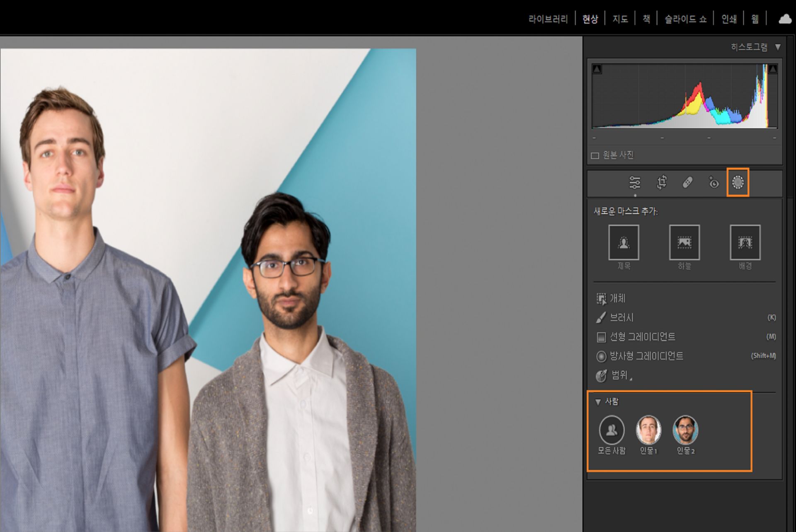796x532 pixels.
Task: Open the Edit sliders tool icon
Action: 634,182
